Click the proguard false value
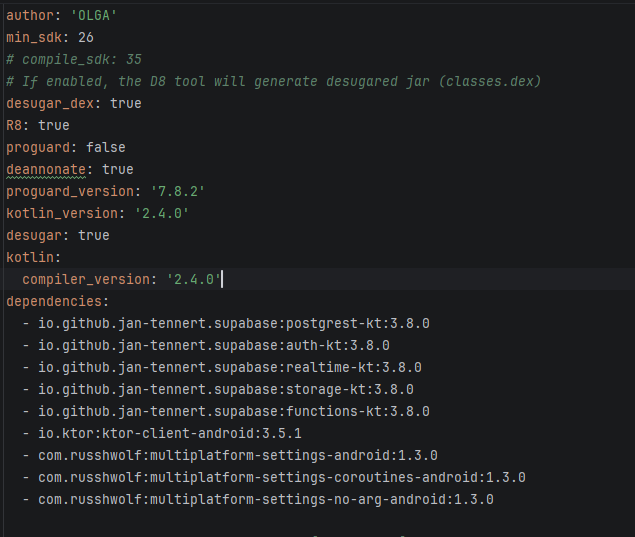Viewport: 635px width, 537px height. 106,147
